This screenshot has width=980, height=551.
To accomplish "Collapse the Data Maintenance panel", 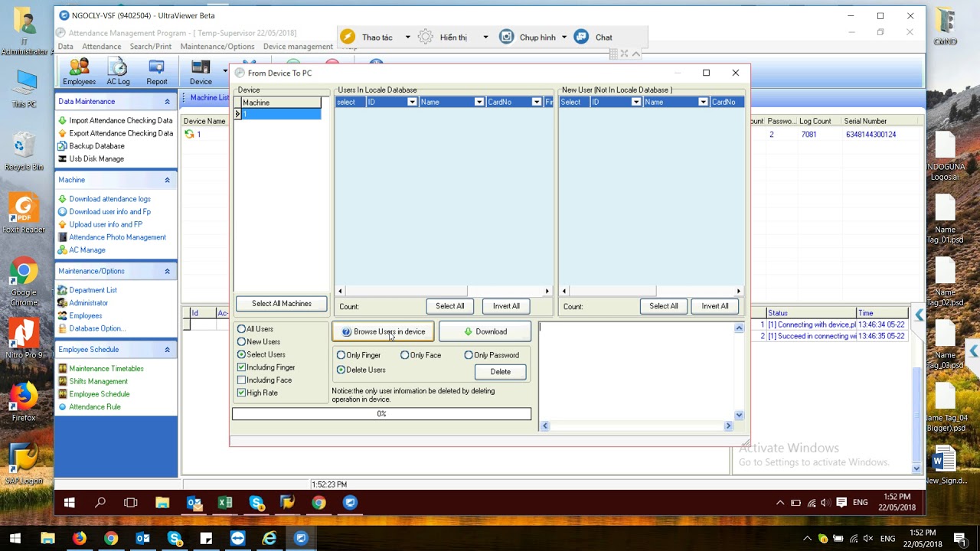I will pos(167,102).
